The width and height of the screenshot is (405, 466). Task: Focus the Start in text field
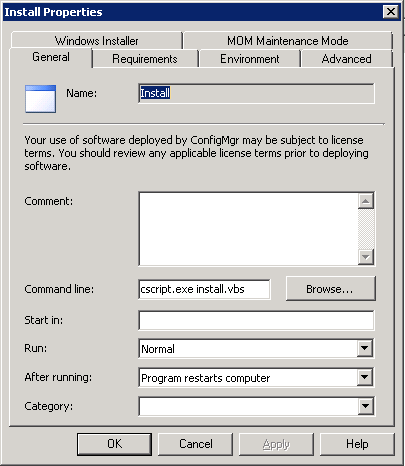click(x=256, y=320)
